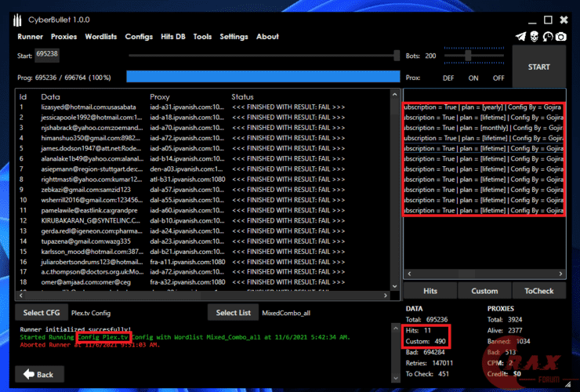Image resolution: width=580 pixels, height=392 pixels.
Task: Select row with karlsson_mood@hotmail.com
Action: 203,252
